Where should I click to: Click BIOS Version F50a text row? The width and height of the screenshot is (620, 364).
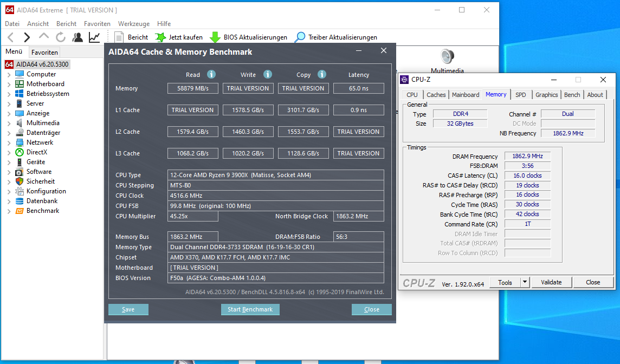pos(276,278)
